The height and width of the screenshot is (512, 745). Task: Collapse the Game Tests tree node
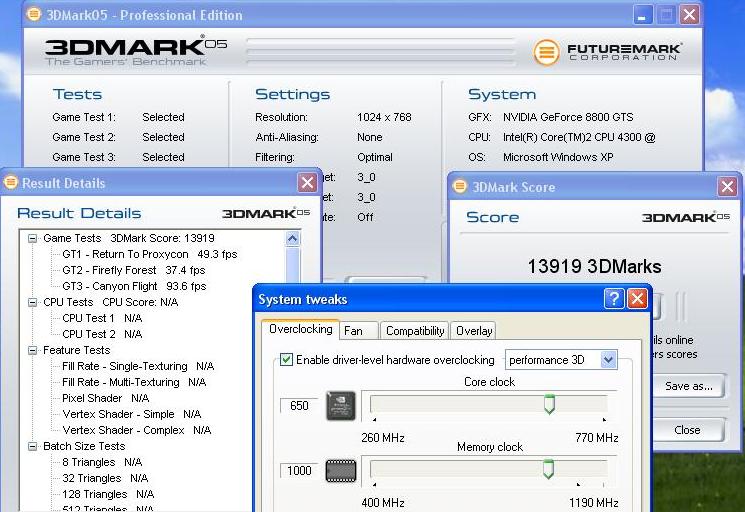click(32, 238)
